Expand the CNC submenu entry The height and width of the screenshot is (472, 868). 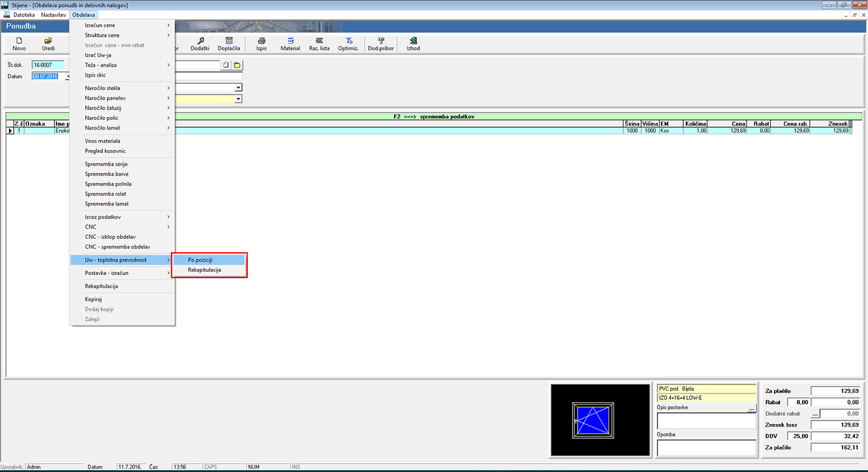[x=122, y=227]
